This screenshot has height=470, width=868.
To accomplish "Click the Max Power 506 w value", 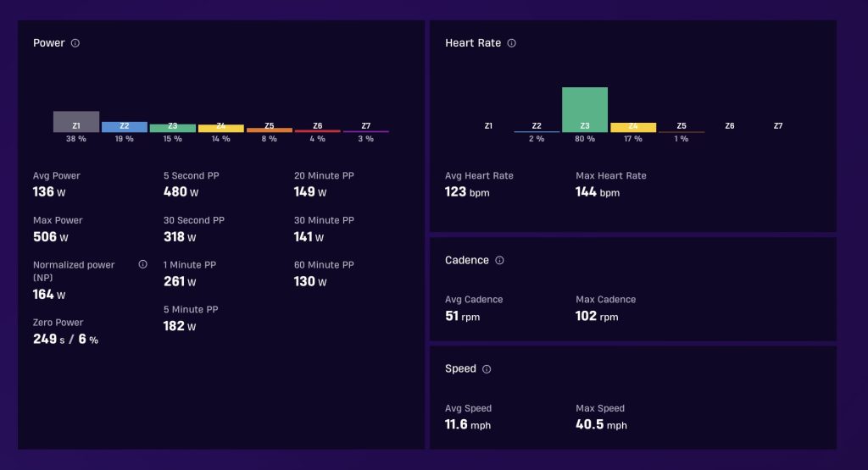I will (50, 236).
